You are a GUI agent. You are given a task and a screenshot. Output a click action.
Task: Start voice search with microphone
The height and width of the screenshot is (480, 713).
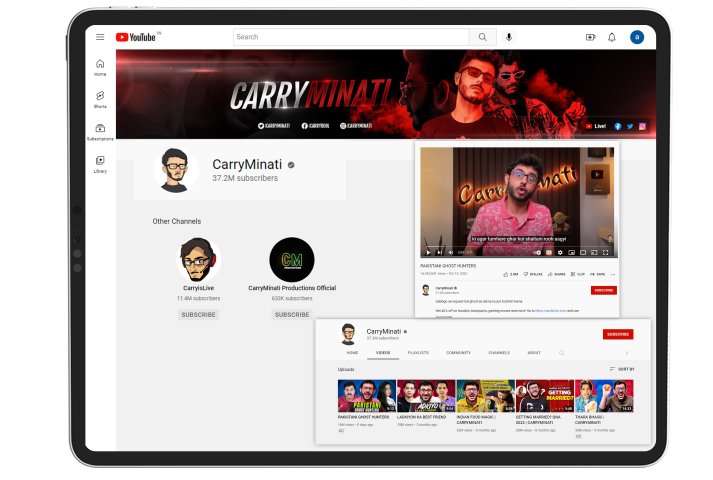pos(509,37)
